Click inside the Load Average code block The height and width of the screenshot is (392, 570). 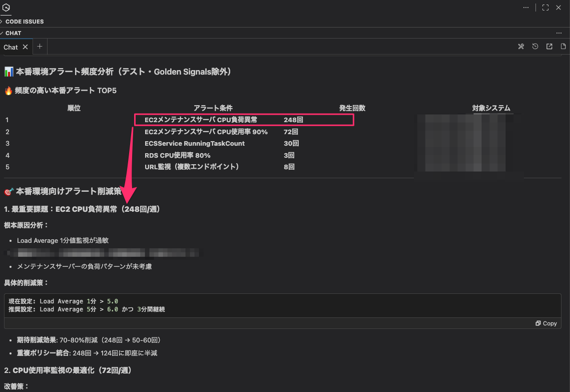pos(200,305)
